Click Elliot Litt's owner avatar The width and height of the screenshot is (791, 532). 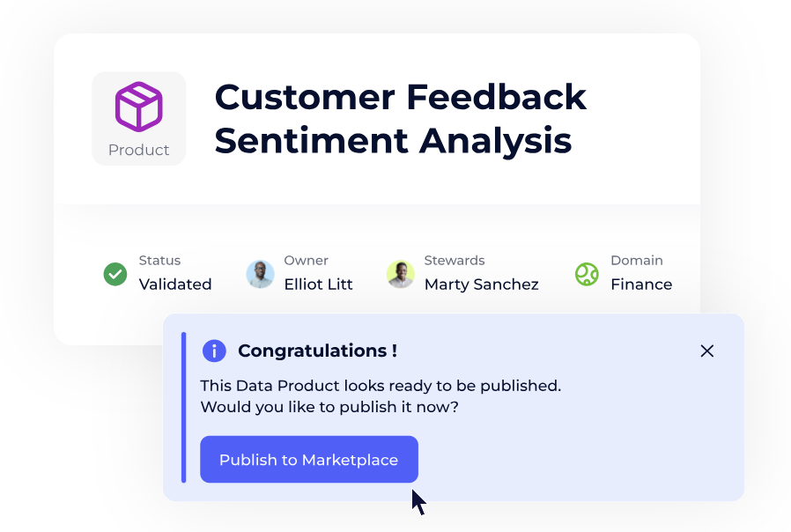click(x=260, y=274)
